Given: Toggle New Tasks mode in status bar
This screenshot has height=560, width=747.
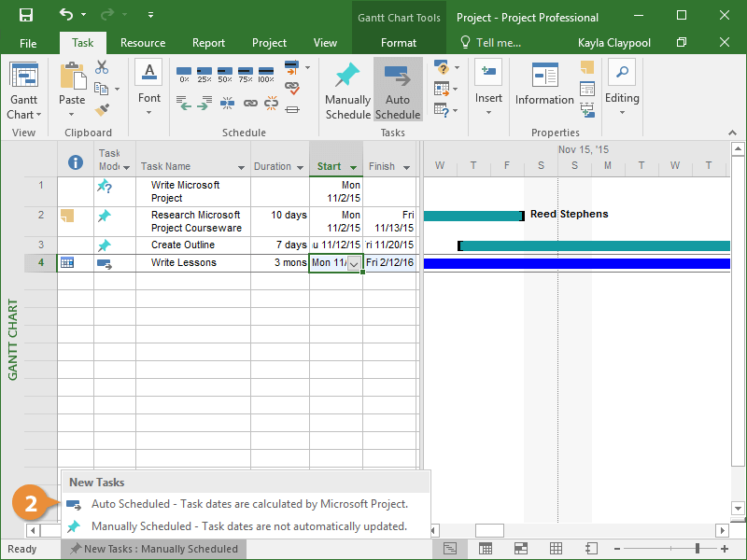Looking at the screenshot, I should [153, 549].
